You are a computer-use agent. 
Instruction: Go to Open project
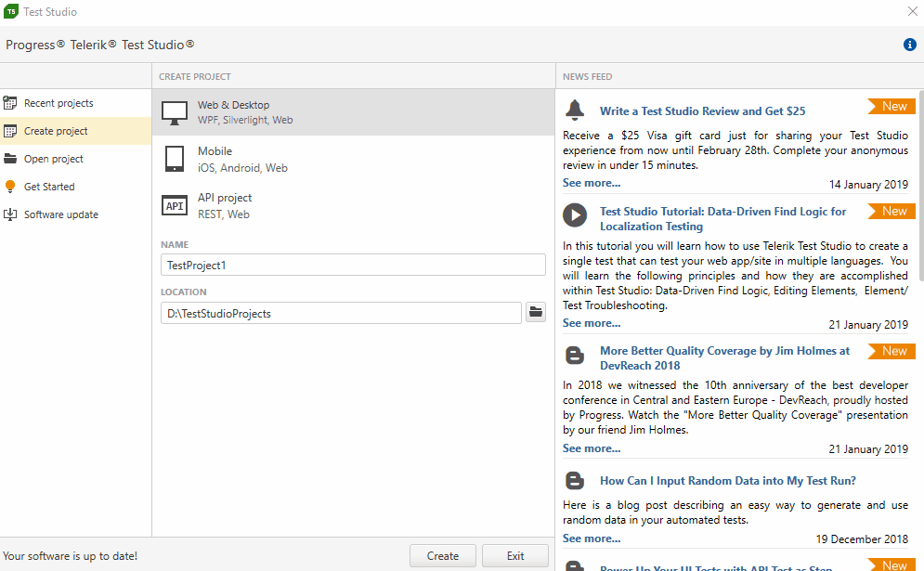tap(75, 159)
